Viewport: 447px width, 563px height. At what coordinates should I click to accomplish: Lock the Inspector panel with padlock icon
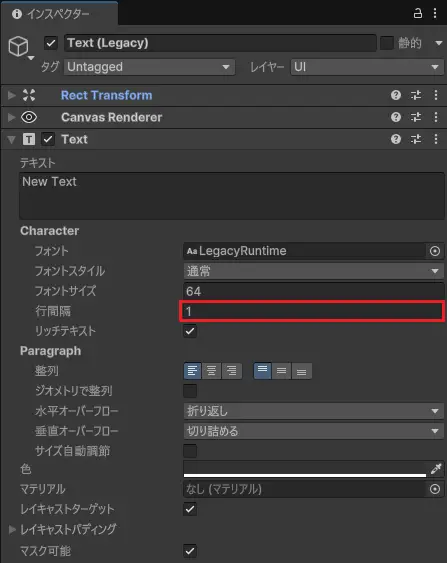(418, 14)
